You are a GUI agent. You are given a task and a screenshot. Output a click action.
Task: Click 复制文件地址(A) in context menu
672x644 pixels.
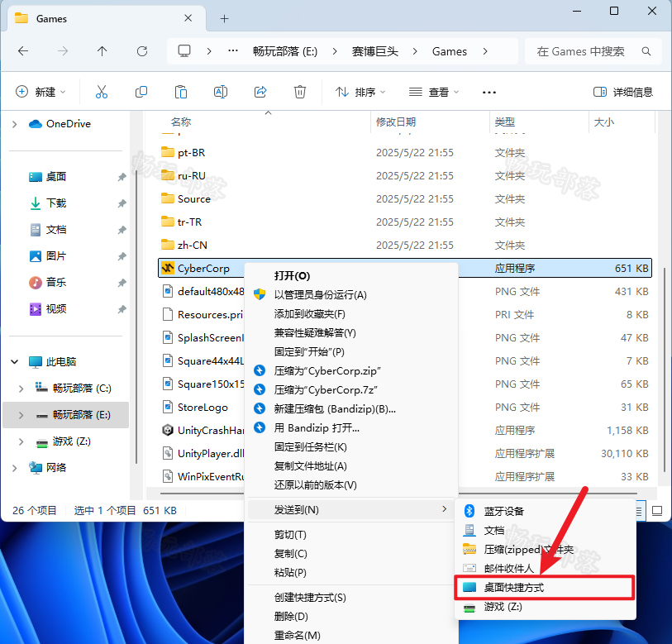click(351, 466)
